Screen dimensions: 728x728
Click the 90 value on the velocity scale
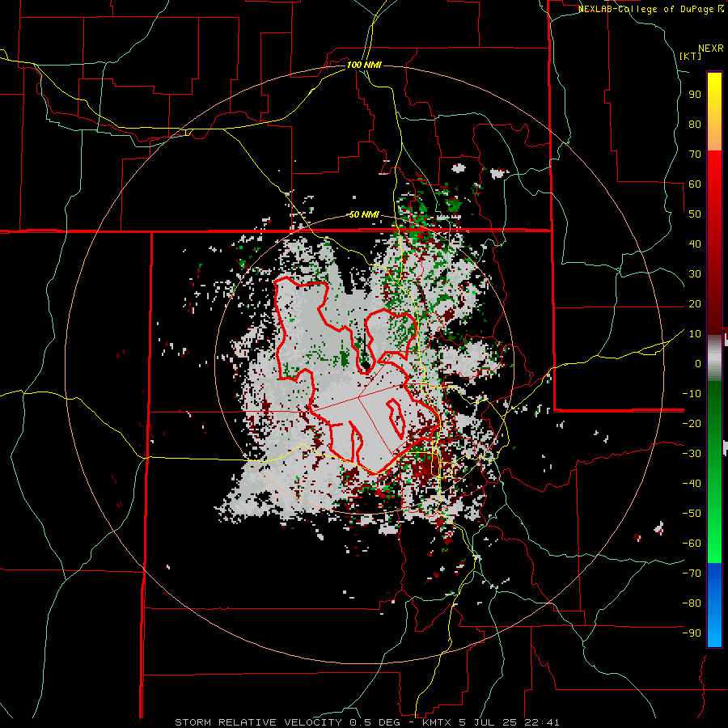695,95
